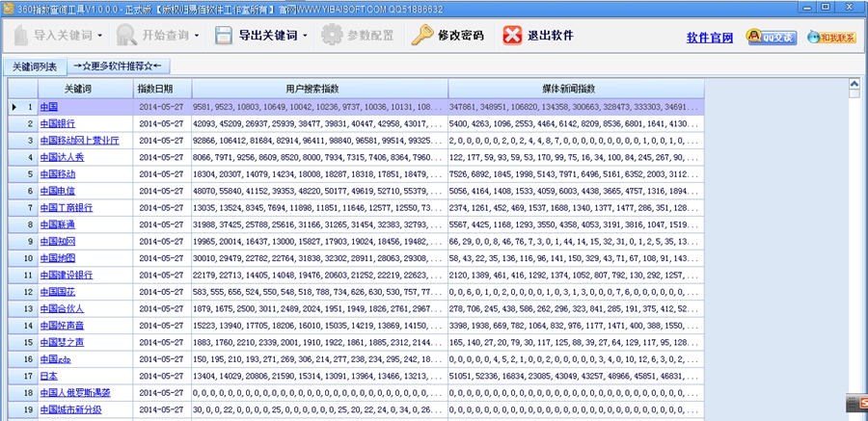
Task: Click the 指数日期 column header
Action: [163, 89]
